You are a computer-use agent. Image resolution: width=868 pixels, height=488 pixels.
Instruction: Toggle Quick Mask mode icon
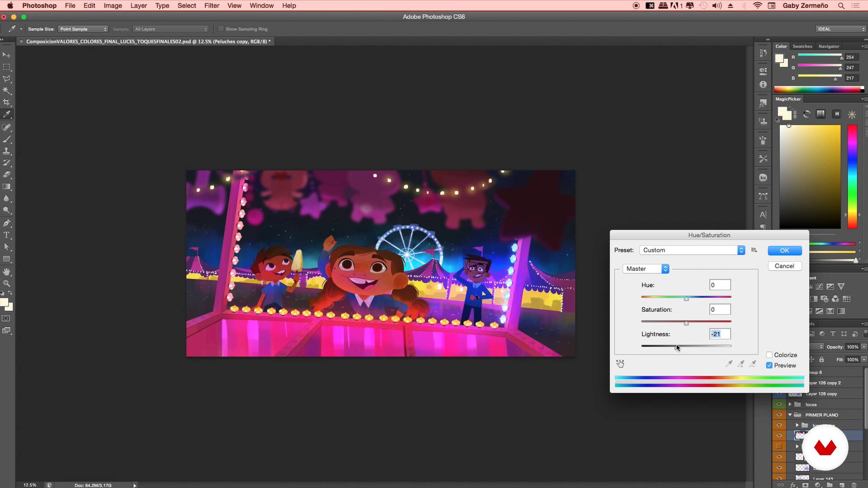6,318
